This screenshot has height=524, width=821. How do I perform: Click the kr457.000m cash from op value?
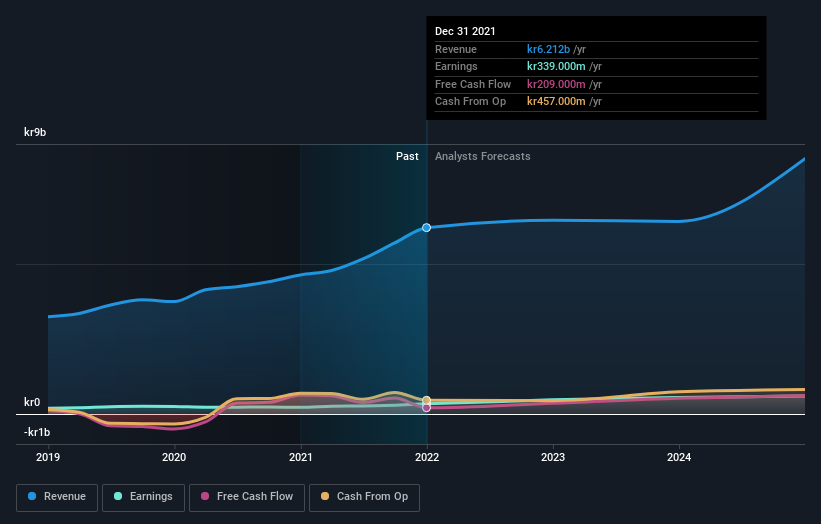pos(556,102)
